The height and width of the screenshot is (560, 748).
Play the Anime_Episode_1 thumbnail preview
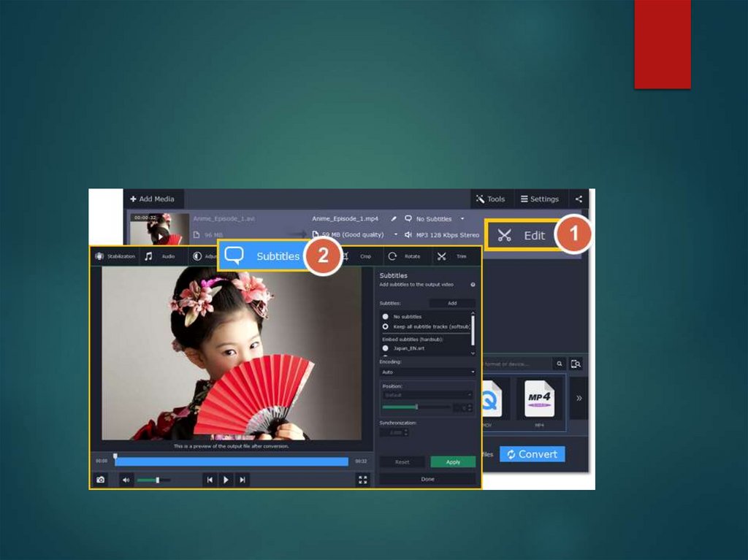[x=160, y=237]
